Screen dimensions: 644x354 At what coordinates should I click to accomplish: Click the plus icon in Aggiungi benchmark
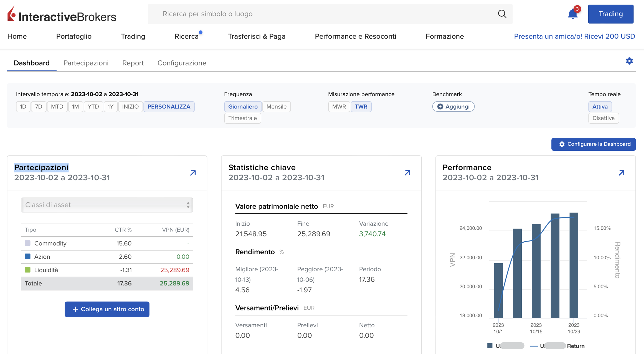point(440,107)
